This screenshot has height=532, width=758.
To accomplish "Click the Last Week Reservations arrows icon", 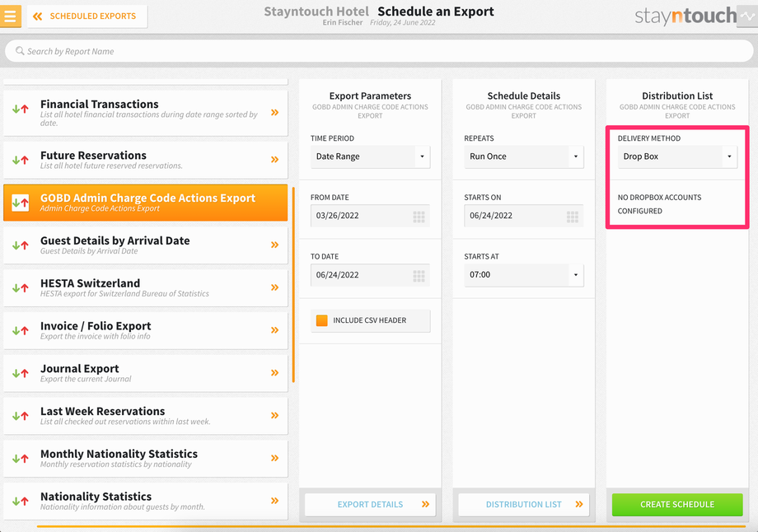I will pos(21,416).
